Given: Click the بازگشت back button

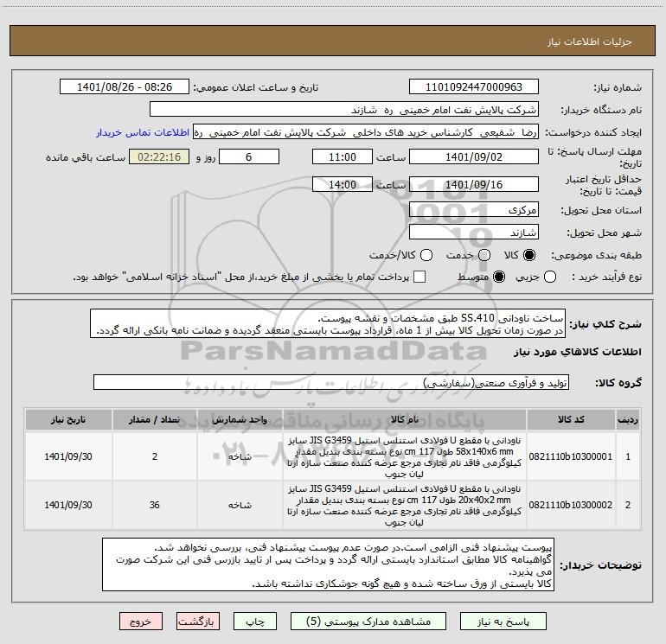Looking at the screenshot, I should point(198,622).
